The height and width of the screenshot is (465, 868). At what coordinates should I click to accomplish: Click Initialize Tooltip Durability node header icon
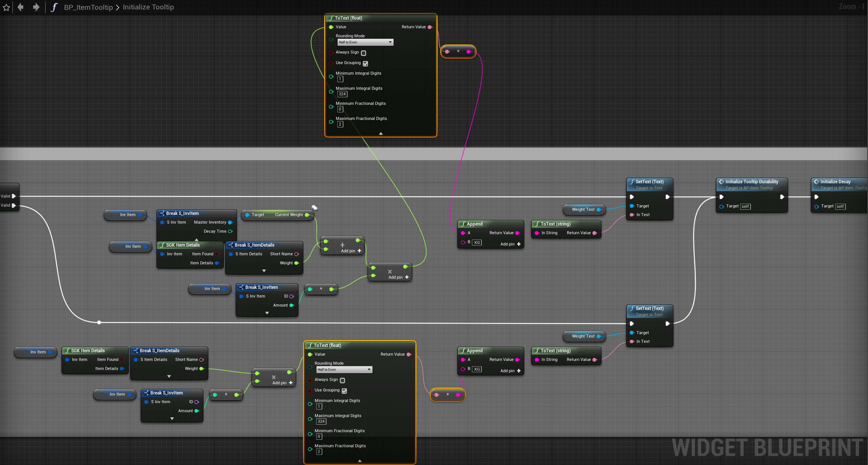point(721,182)
